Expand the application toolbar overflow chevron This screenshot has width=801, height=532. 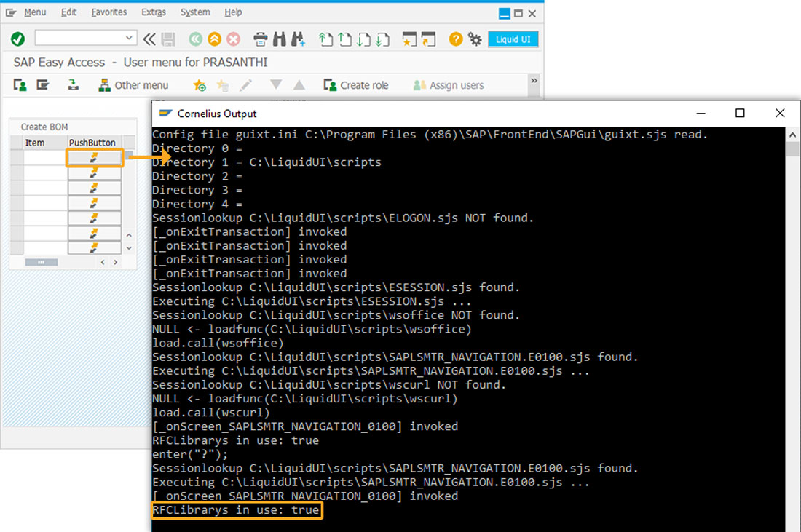click(534, 81)
